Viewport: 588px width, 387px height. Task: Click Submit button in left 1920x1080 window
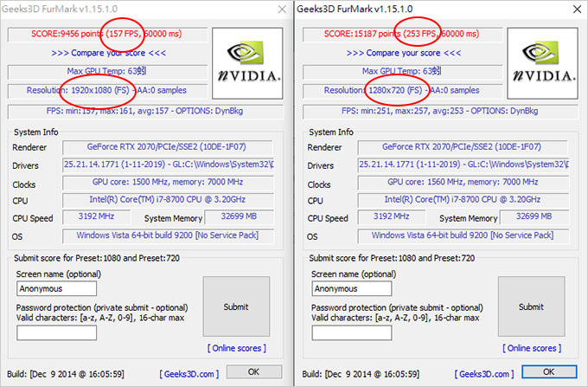click(236, 306)
